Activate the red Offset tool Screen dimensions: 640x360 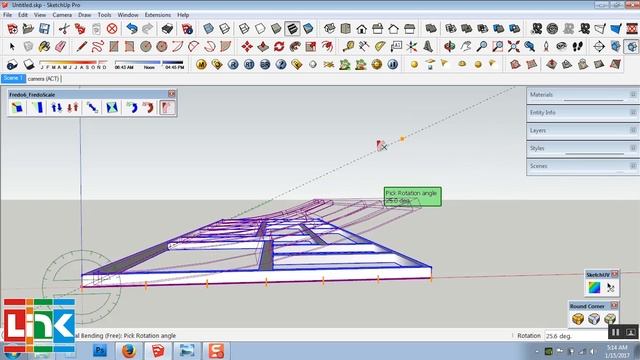(x=327, y=47)
